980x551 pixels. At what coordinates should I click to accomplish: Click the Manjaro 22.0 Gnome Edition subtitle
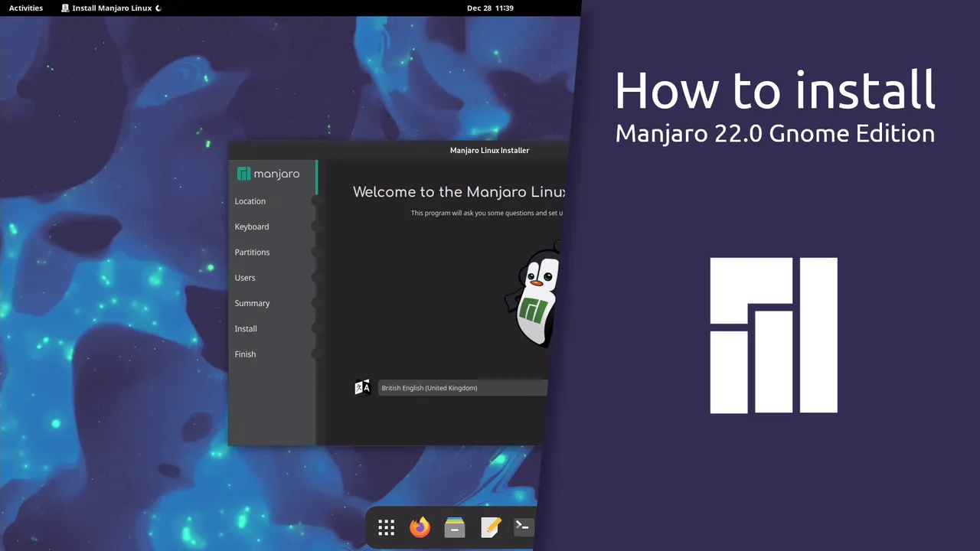pos(775,133)
